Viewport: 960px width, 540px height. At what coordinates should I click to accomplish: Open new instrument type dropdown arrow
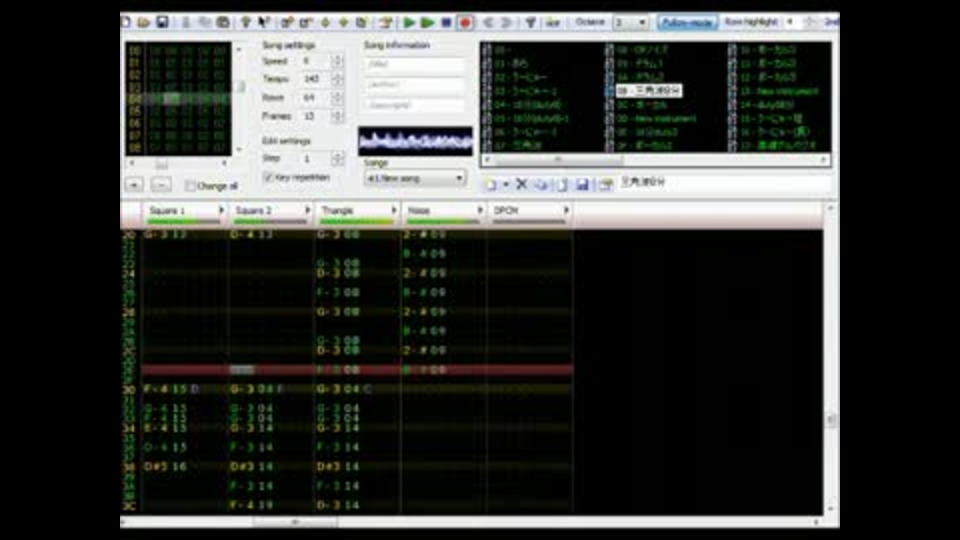coord(506,184)
